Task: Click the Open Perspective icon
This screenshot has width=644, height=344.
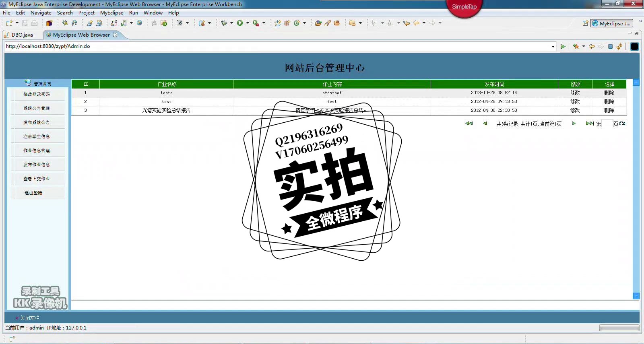Action: coord(585,23)
